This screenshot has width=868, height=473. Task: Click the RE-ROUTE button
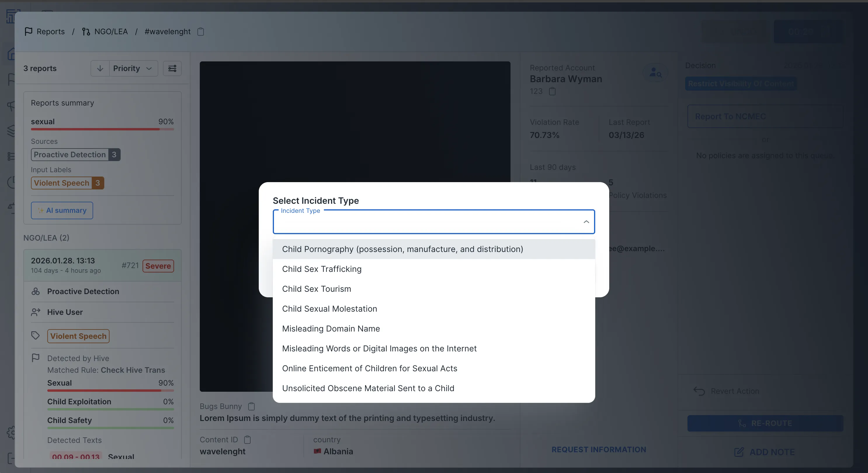tap(765, 423)
